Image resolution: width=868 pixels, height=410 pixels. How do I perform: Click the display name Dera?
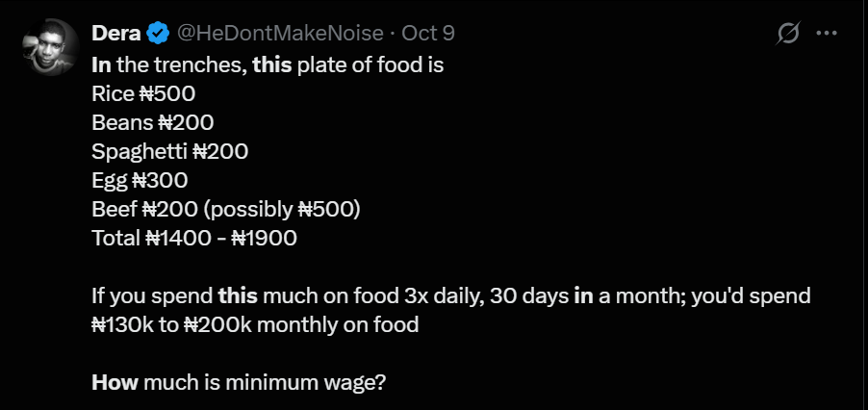pyautogui.click(x=116, y=34)
